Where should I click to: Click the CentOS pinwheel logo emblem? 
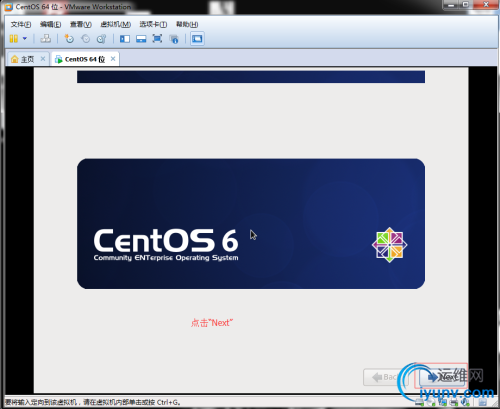coord(389,245)
